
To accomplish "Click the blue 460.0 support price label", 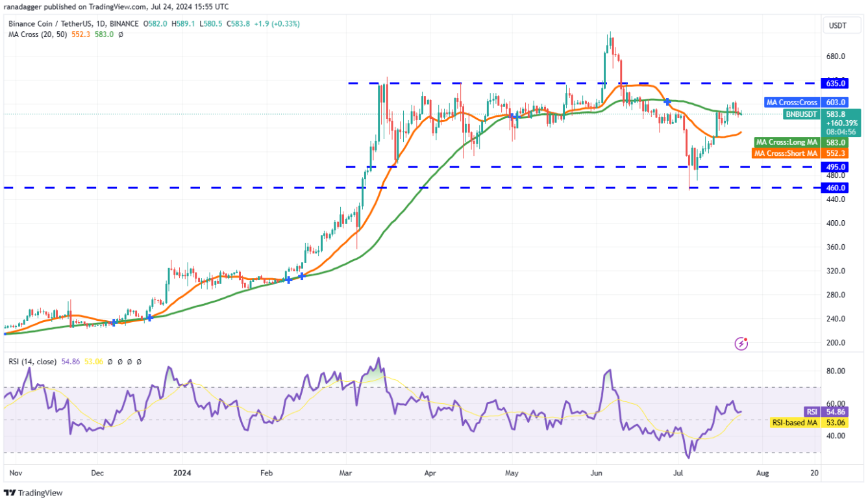I will (836, 188).
